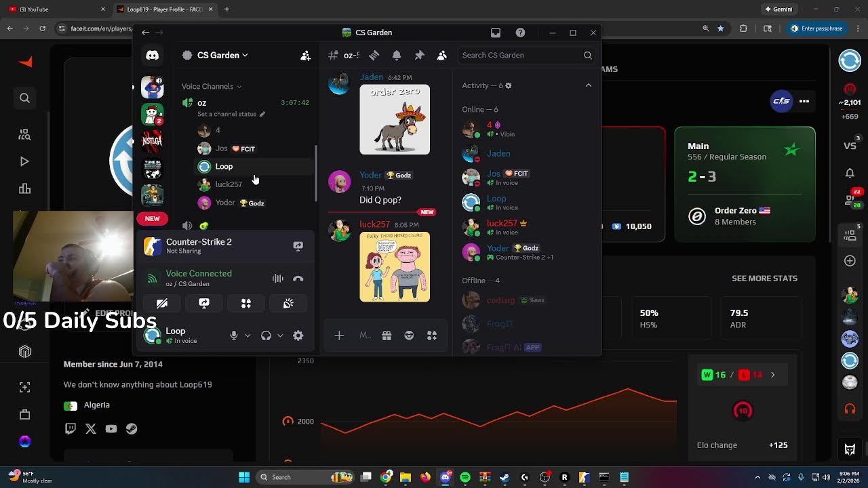Screen dimensions: 868x488
Task: Toggle headphone deafen in Discord
Action: point(266,335)
